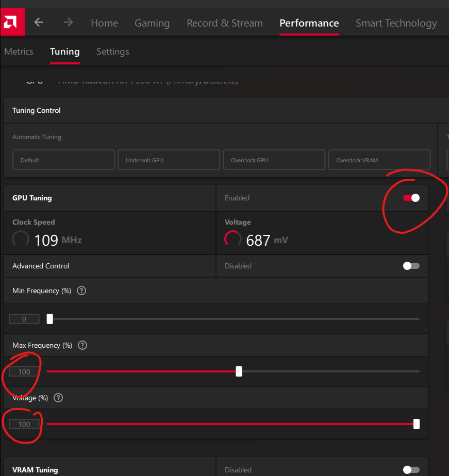Open the Max Frequency help icon
Screen dimensions: 449x476
[x=82, y=345]
